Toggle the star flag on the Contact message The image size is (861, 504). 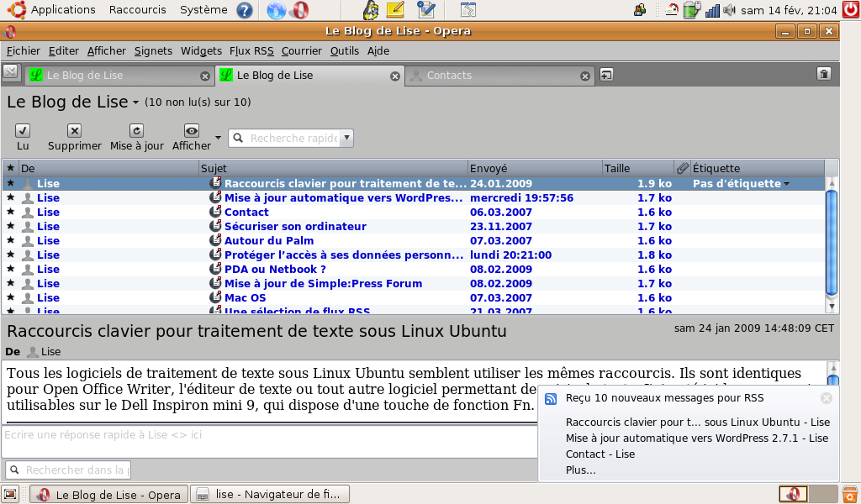11,212
